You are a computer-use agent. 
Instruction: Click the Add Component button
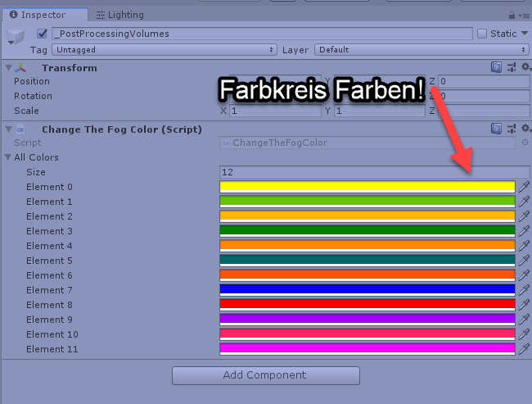click(x=266, y=375)
